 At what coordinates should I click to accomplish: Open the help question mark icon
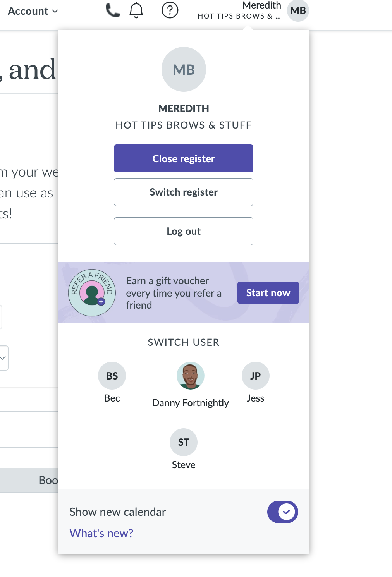point(170,10)
